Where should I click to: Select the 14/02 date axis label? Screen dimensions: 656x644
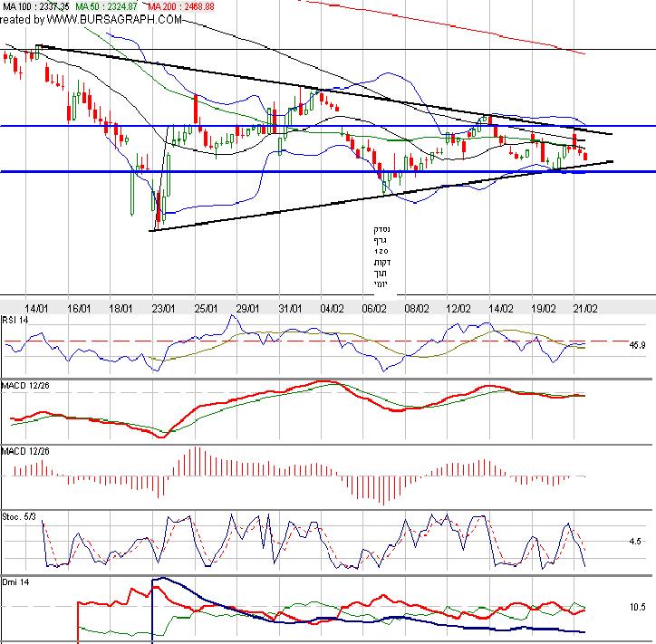(x=501, y=309)
